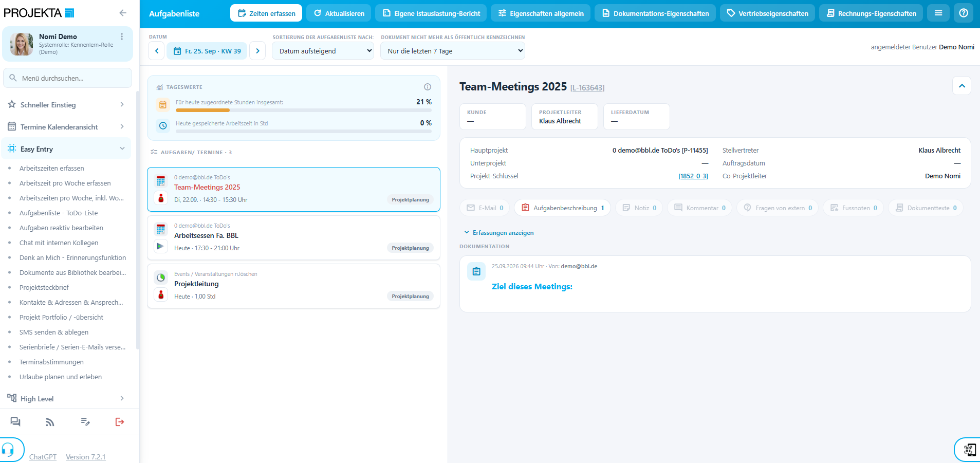Click the Tageswerte info icon

pyautogui.click(x=428, y=87)
